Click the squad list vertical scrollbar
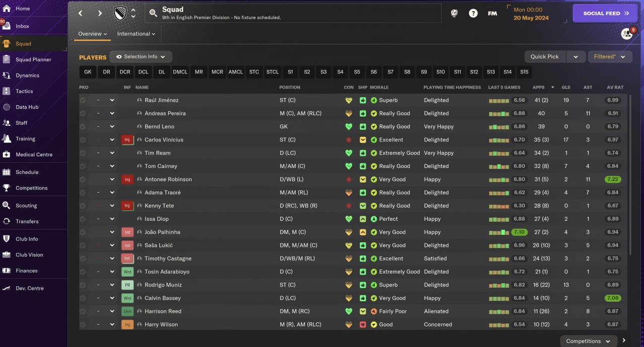The width and height of the screenshot is (644, 347). point(630,176)
